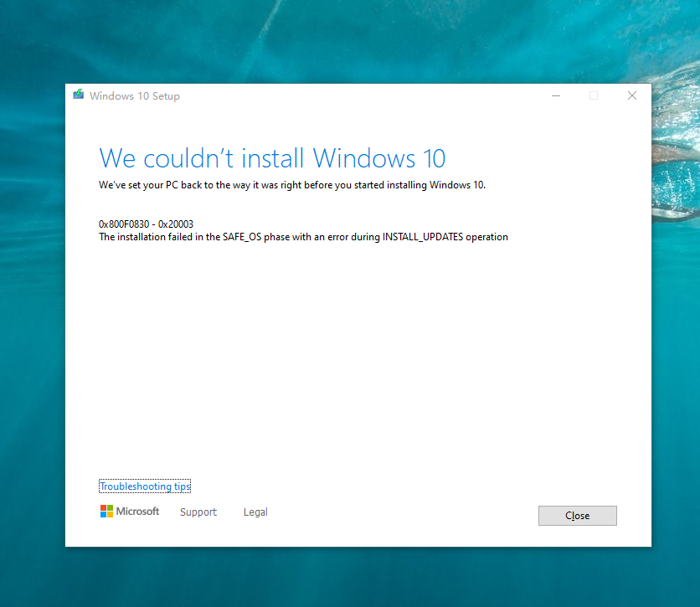Viewport: 700px width, 607px height.
Task: Minimize the Windows 10 Setup window
Action: tap(556, 95)
